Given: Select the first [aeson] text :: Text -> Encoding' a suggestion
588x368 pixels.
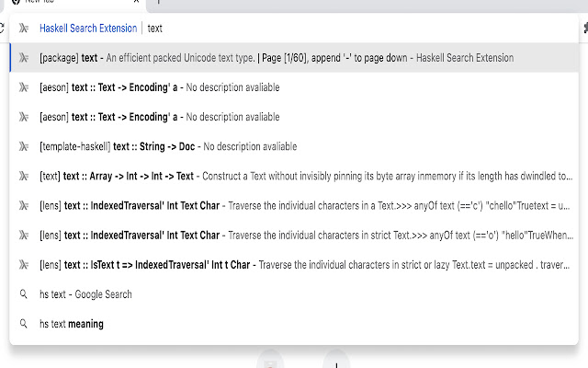Looking at the screenshot, I should (x=294, y=87).
